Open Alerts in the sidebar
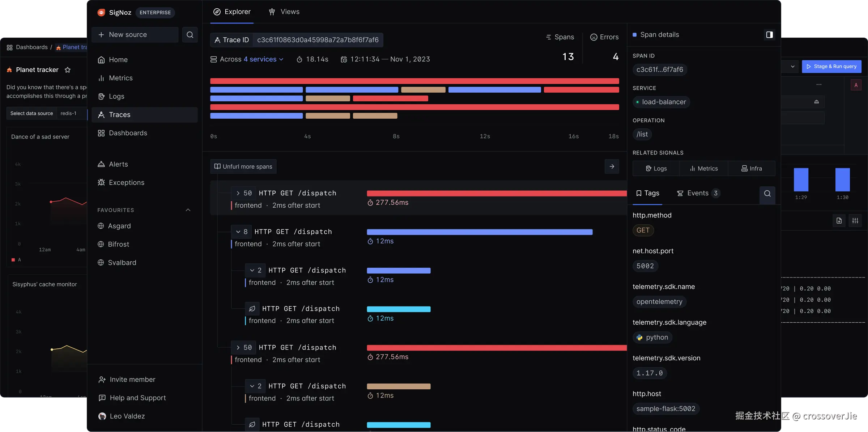 118,164
